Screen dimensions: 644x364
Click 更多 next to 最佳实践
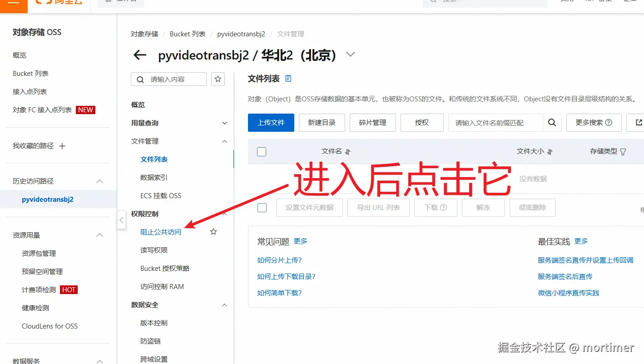coord(581,241)
